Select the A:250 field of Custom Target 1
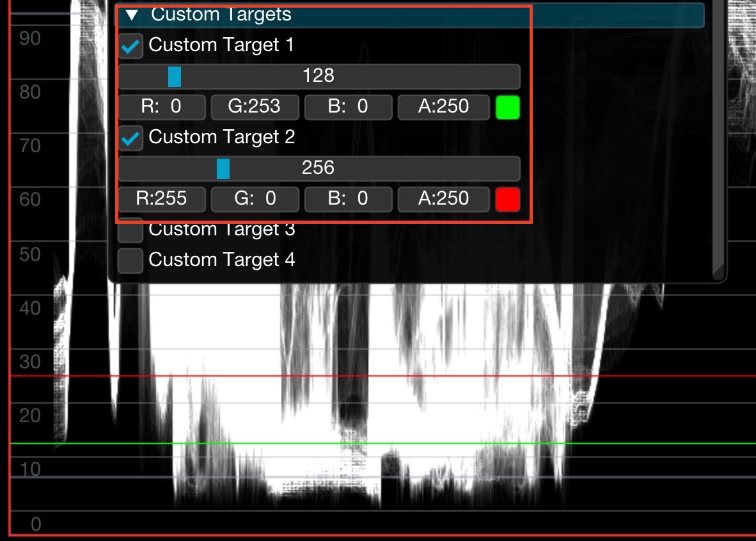The image size is (756, 541). (444, 107)
